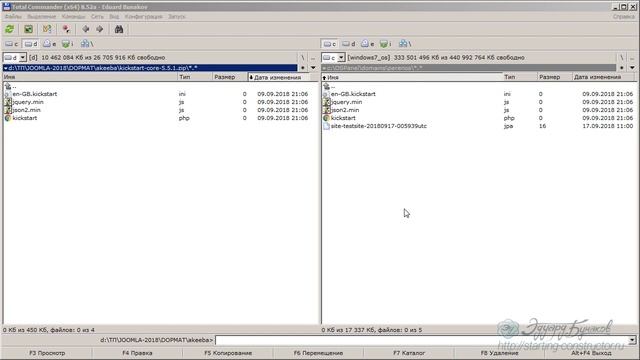Click the green refresh arrows toolbar icon
Image resolution: width=640 pixels, height=360 pixels.
(x=9, y=29)
